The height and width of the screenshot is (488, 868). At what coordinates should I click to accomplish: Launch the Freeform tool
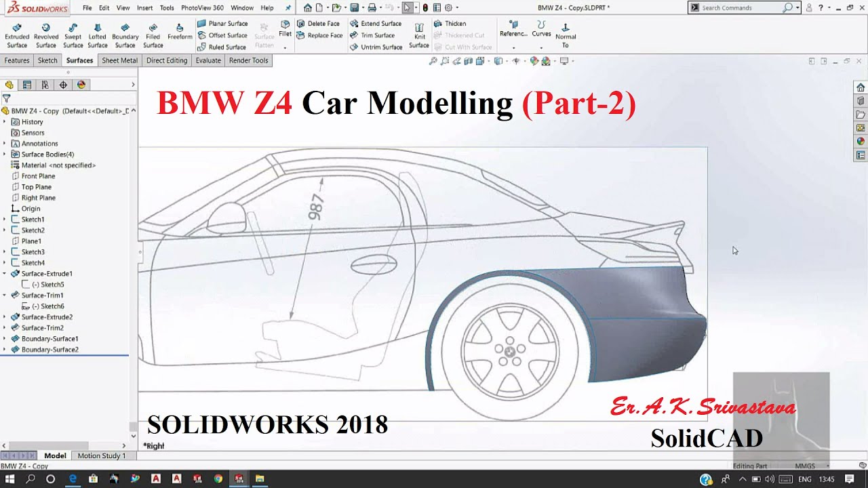pos(180,32)
